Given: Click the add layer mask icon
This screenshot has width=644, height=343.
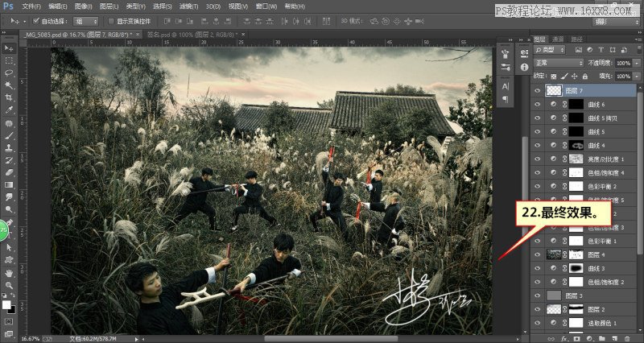Looking at the screenshot, I should [x=576, y=339].
